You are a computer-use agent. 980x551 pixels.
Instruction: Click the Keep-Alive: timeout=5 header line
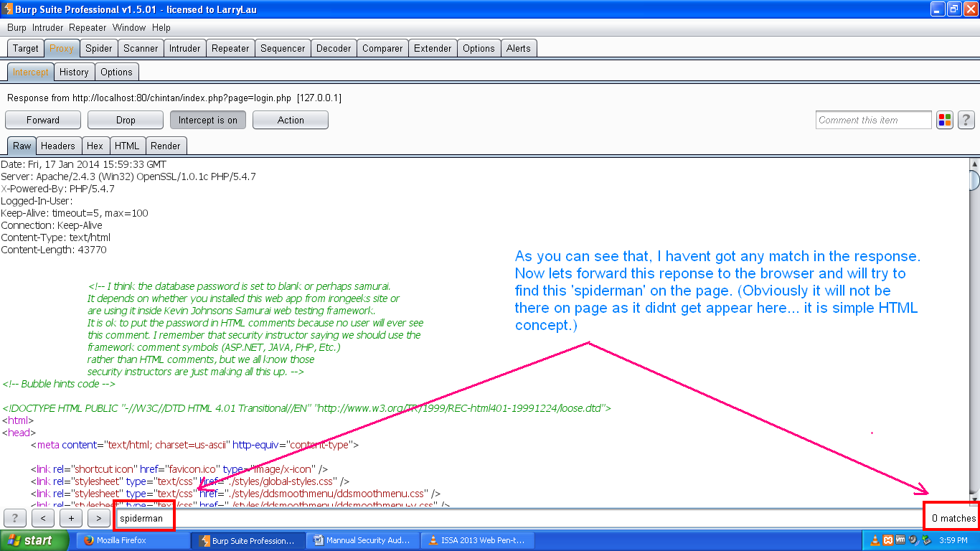pos(75,213)
